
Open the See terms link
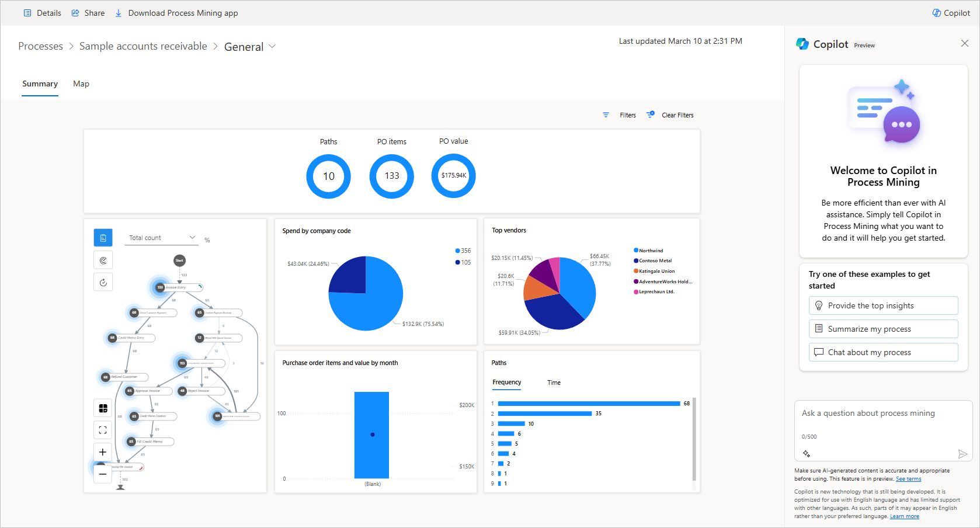(x=908, y=478)
